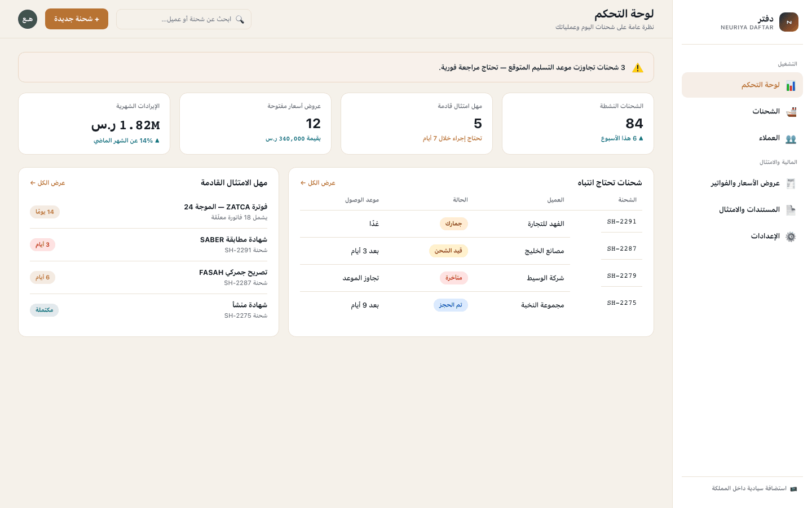This screenshot has height=508, width=812.
Task: Open لوحة التحكم in the sidebar
Action: [742, 85]
